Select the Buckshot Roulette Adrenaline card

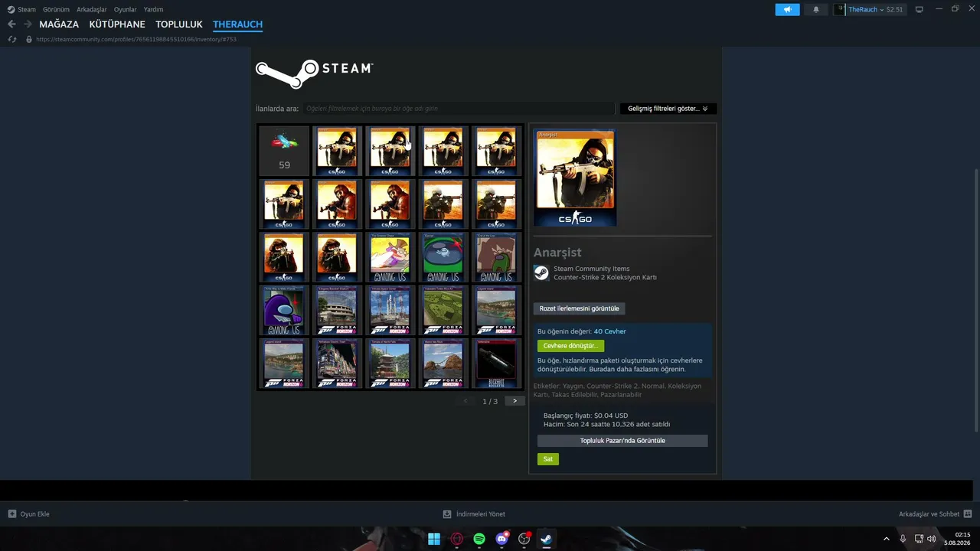click(496, 364)
